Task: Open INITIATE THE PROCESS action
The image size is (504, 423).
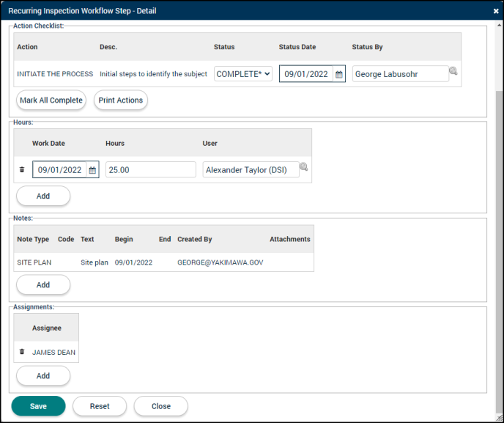Action: click(x=55, y=74)
